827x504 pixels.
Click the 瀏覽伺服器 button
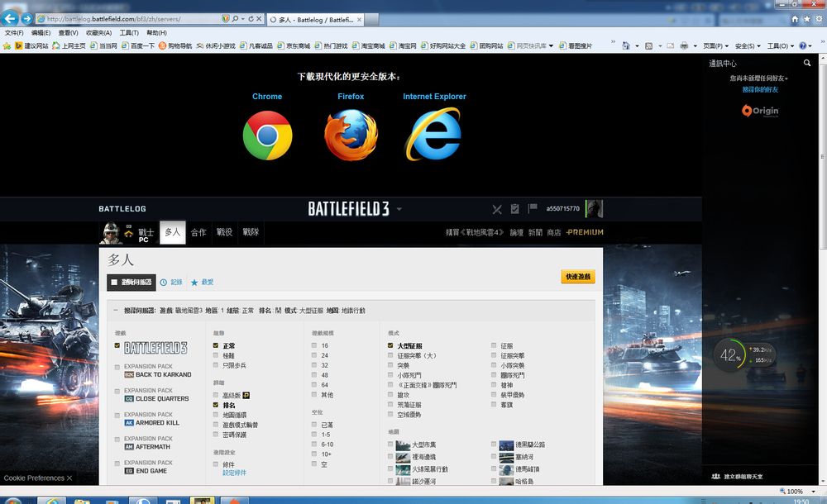(133, 283)
